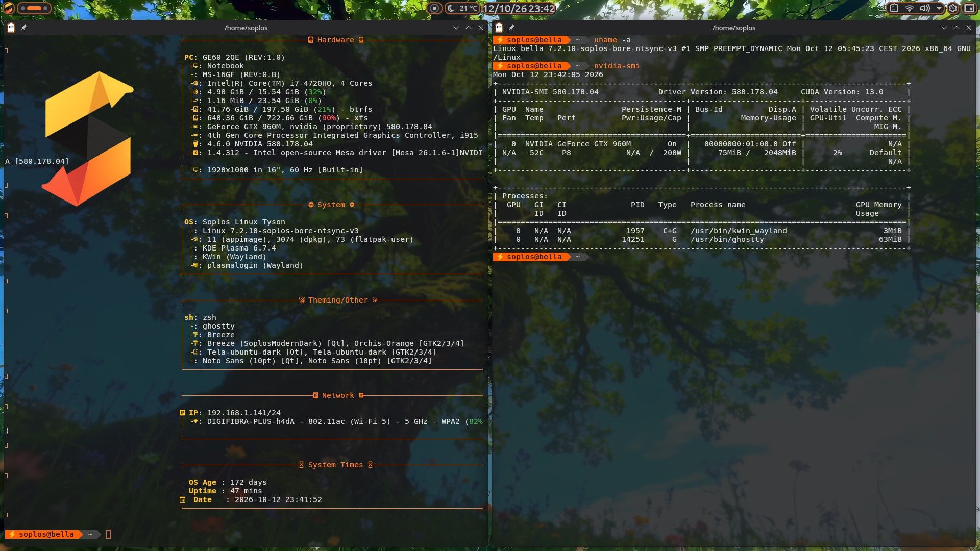Toggle the pin icon on the left terminal
The height and width of the screenshot is (551, 980).
[x=23, y=28]
